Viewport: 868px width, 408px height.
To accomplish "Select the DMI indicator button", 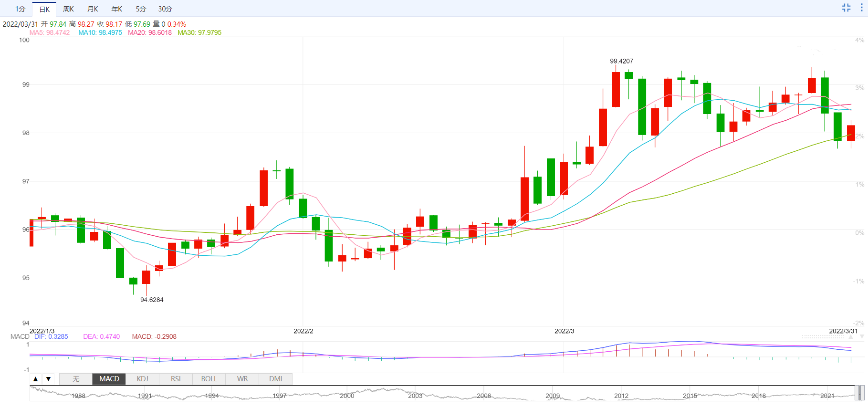I will [x=275, y=379].
